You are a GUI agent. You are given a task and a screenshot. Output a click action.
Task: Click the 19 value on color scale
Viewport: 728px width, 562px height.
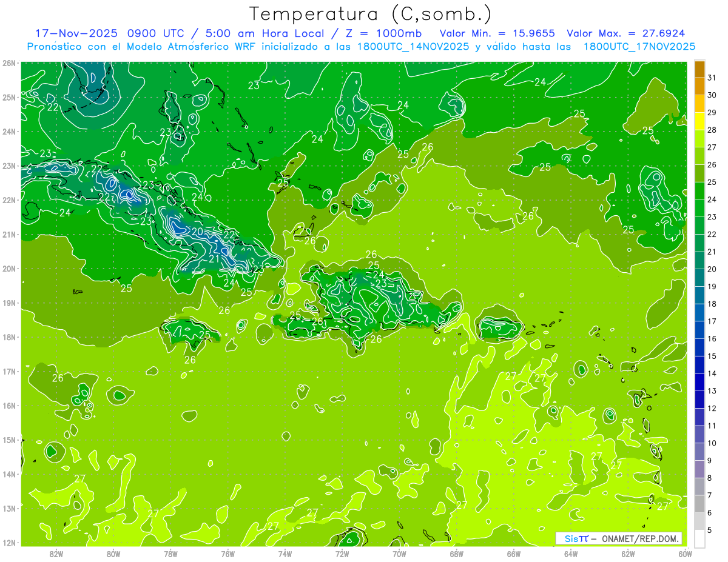(712, 286)
